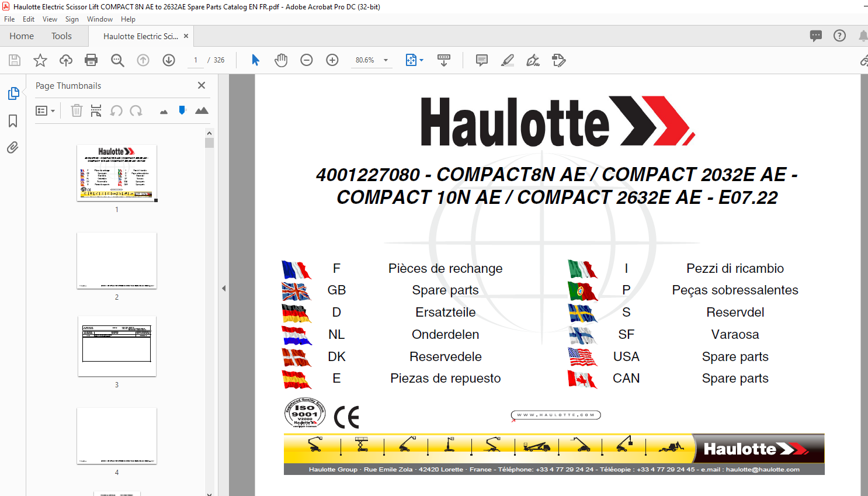Click the thumbnails panel scrollbar thumb
Screen dimensions: 868x496
click(x=210, y=143)
